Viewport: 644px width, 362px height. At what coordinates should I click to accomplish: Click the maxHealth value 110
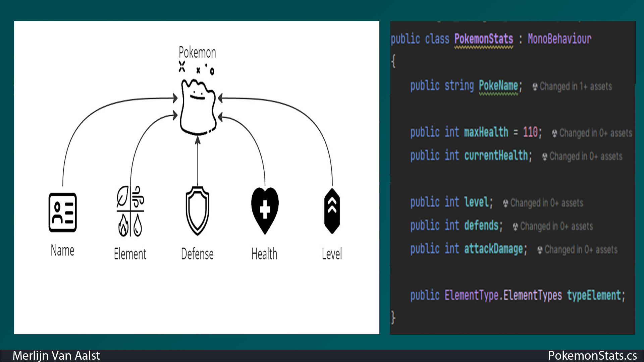tap(530, 132)
